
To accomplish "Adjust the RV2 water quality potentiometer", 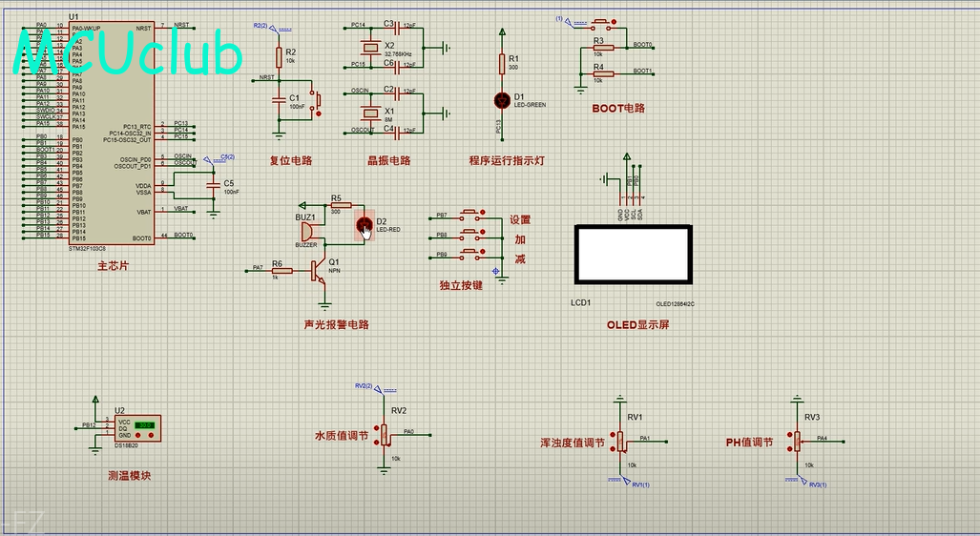I will coord(383,434).
